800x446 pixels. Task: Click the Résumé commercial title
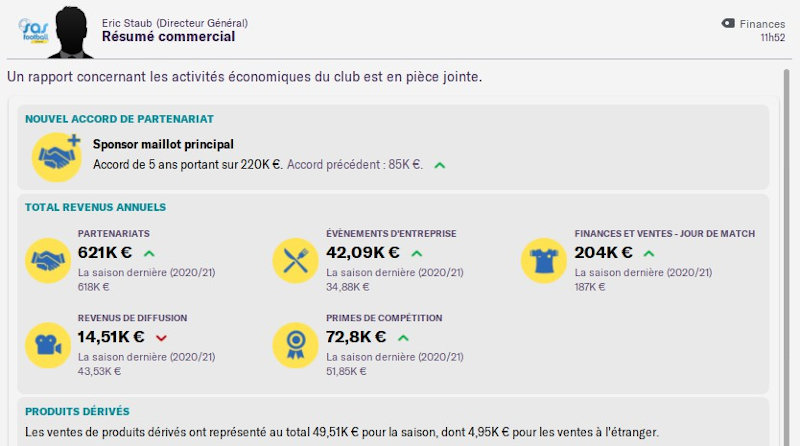point(168,37)
